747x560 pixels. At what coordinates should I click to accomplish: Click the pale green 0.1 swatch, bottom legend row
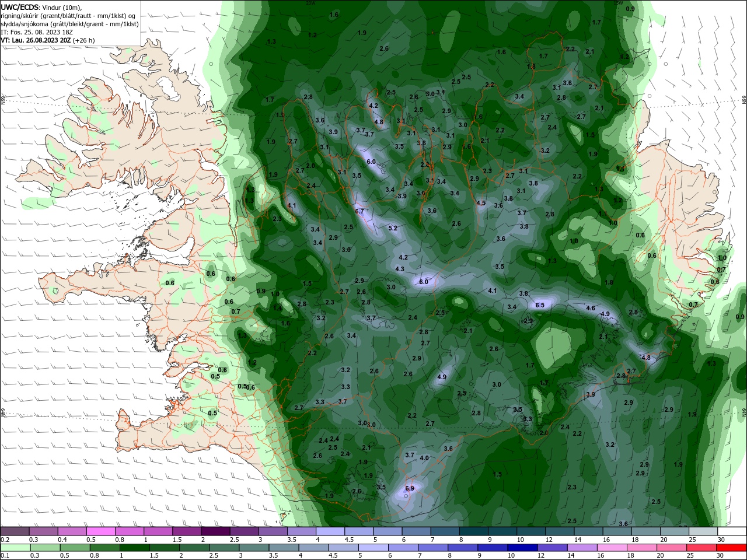15,548
